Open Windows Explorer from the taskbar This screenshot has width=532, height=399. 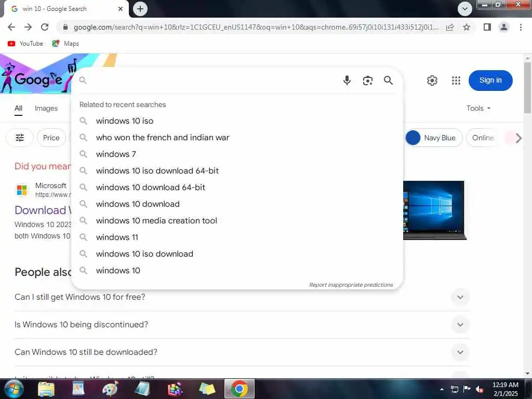coord(46,389)
